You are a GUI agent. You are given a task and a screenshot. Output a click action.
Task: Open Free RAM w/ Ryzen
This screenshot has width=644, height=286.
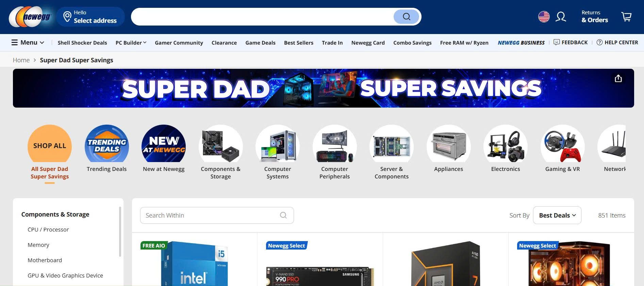464,43
